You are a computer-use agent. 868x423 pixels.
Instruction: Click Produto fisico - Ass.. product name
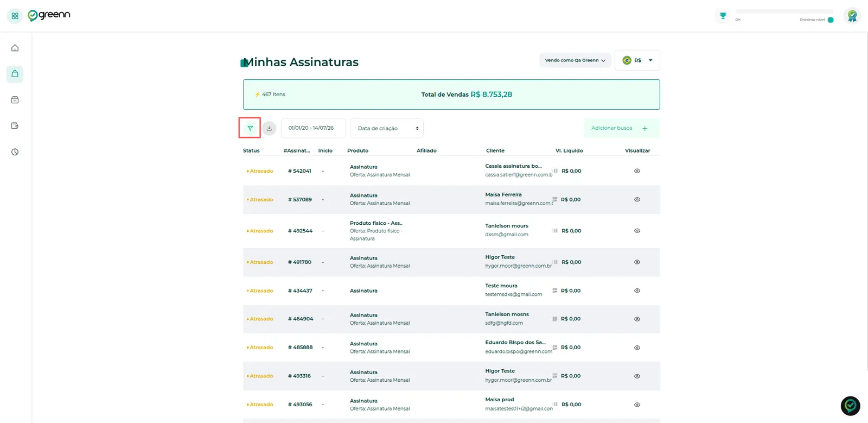pos(376,223)
